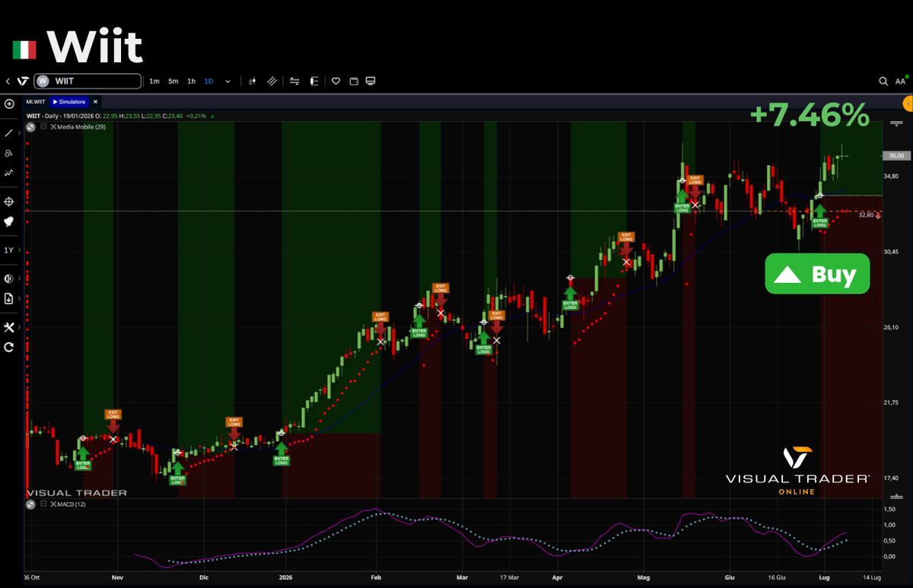913x588 pixels.
Task: Remove the MACD (12) indicator
Action: (x=53, y=504)
